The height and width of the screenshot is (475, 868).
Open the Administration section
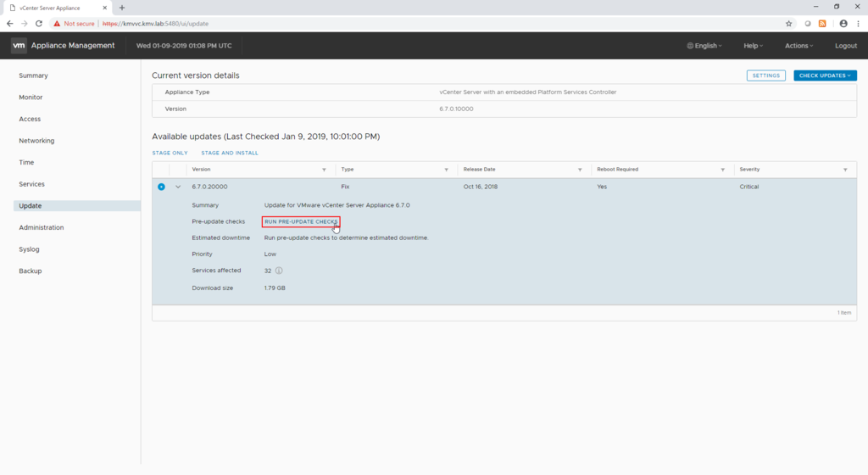click(41, 227)
